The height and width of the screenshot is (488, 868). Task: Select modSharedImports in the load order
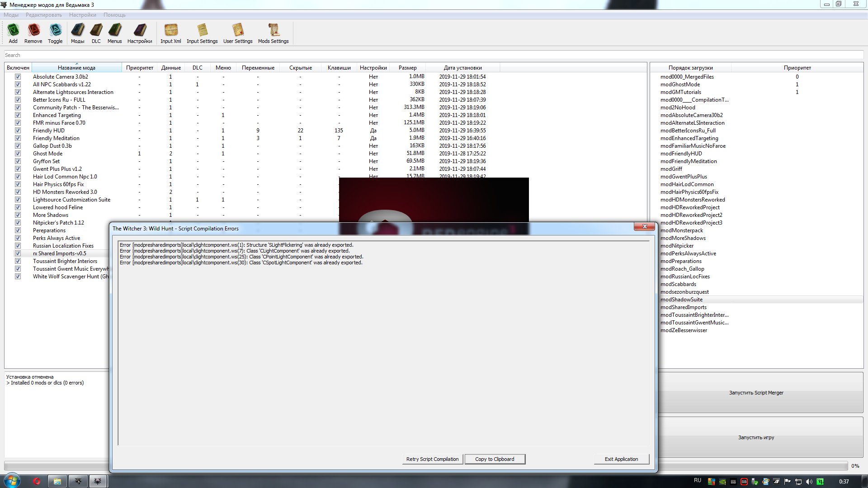pos(683,307)
